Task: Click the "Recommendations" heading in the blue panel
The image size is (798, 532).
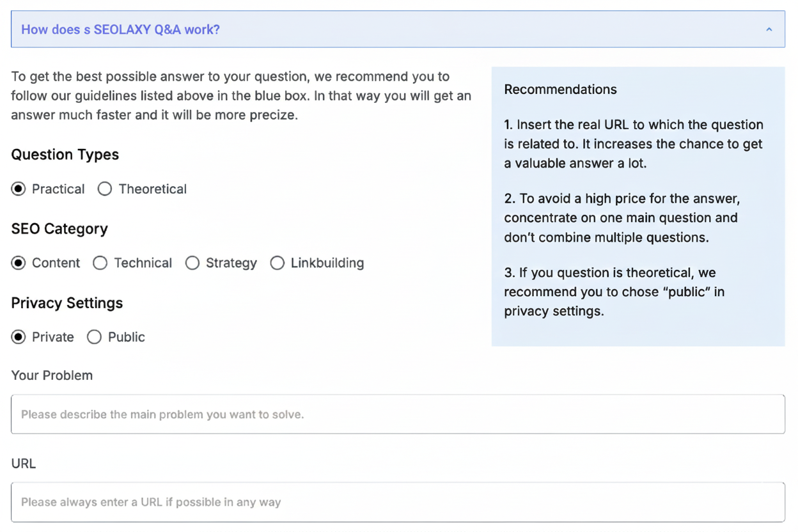Action: click(560, 90)
